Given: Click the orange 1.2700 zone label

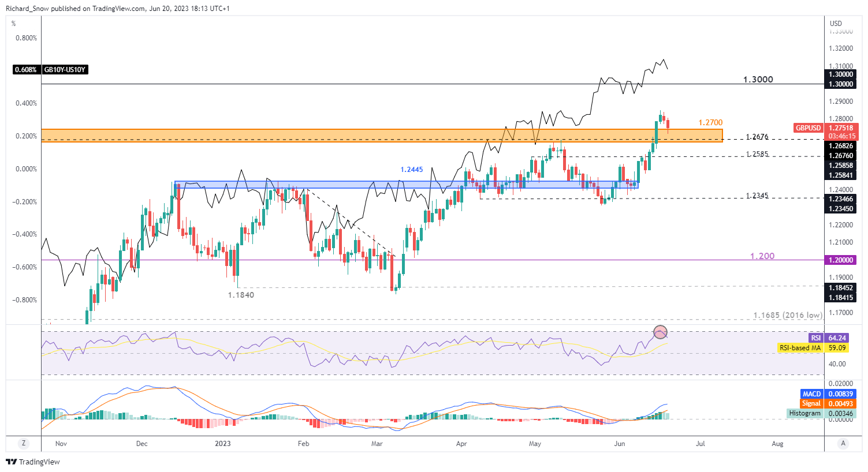Looking at the screenshot, I should coord(710,123).
